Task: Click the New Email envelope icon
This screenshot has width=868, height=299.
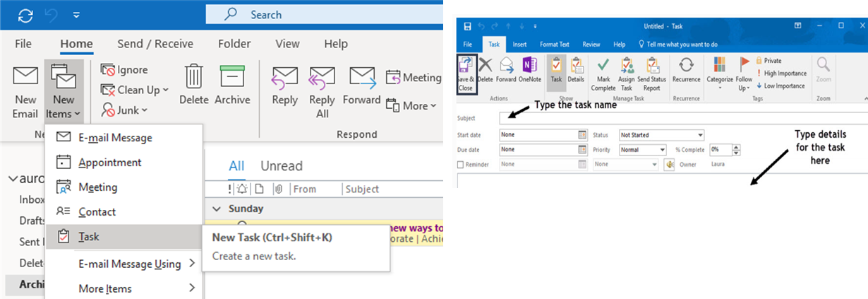Action: (x=25, y=77)
